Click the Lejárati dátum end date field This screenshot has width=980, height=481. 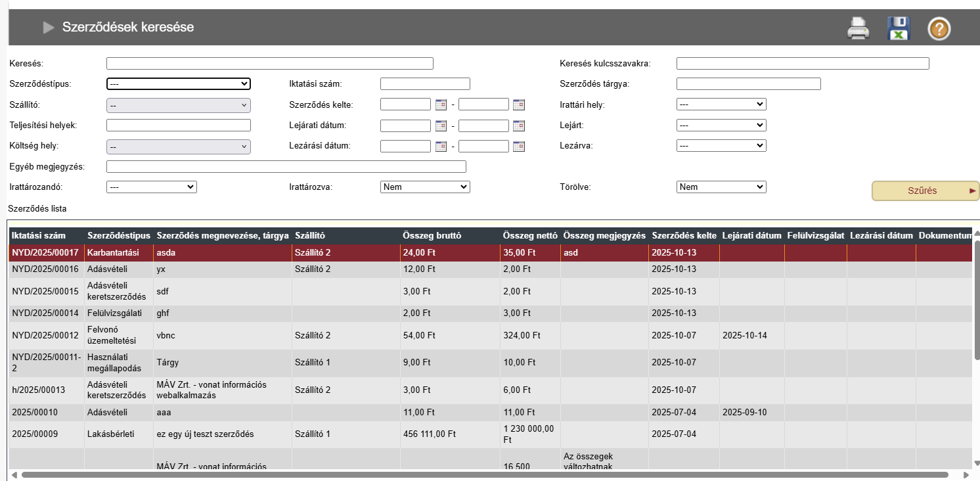[484, 126]
